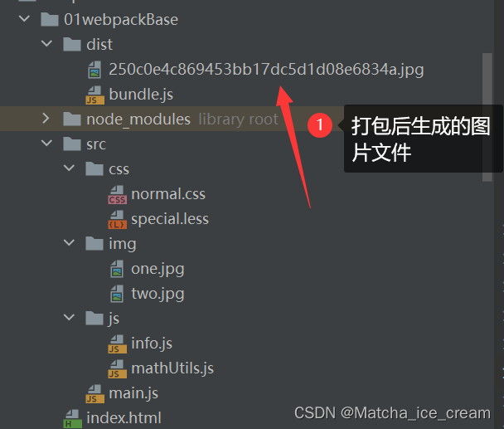Viewport: 504px width, 429px height.
Task: Select info.js in the js folder
Action: (152, 344)
